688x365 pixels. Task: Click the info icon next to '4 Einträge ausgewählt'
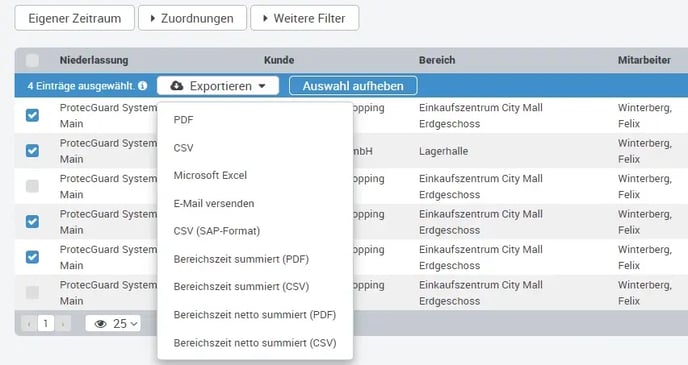[143, 86]
